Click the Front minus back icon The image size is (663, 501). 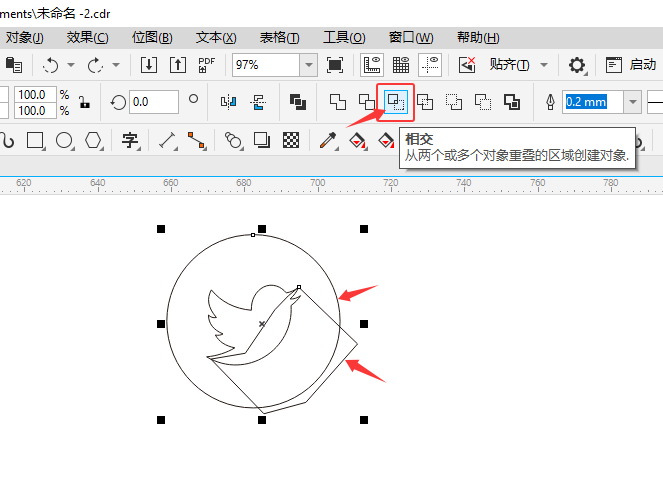click(x=454, y=102)
